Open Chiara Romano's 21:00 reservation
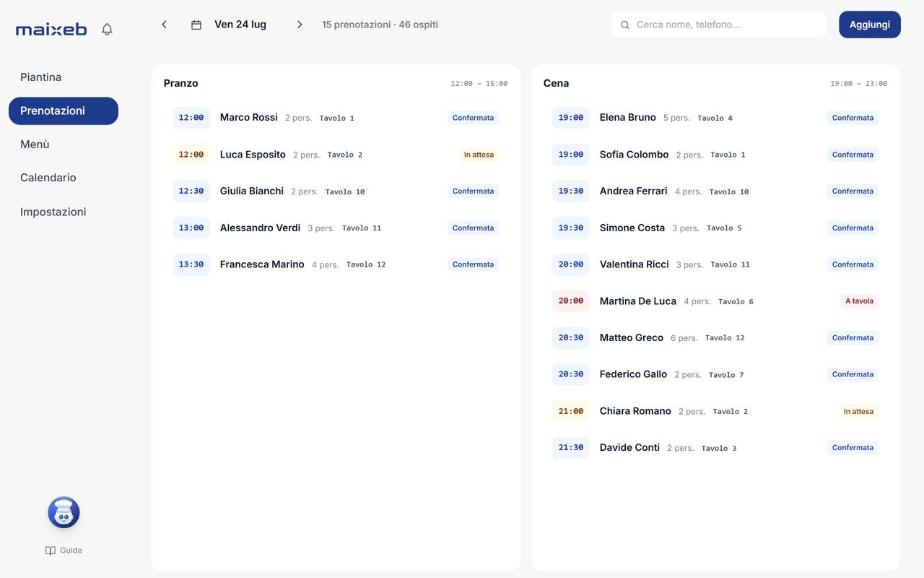Screen dimensions: 924x578 (715, 411)
